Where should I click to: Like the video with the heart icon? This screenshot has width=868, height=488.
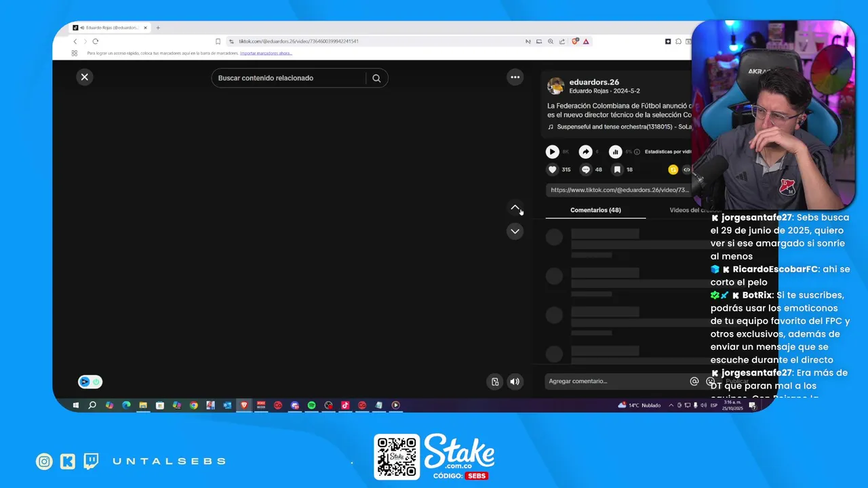coord(553,169)
